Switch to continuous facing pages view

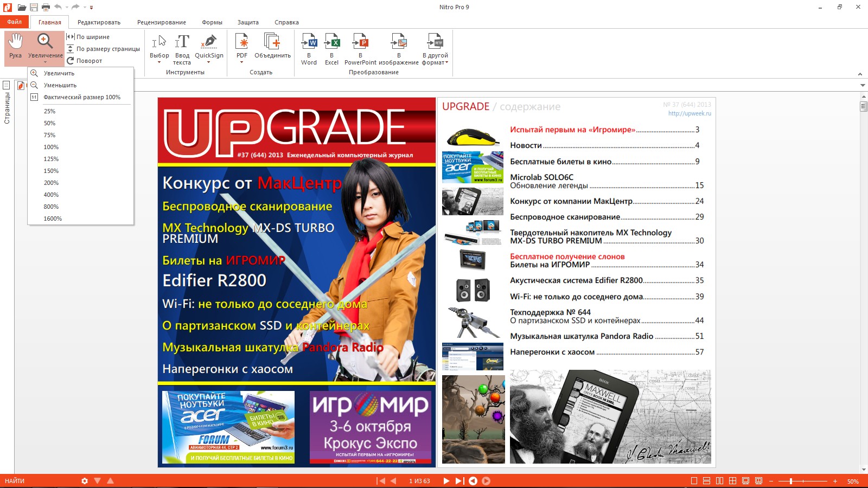click(732, 481)
